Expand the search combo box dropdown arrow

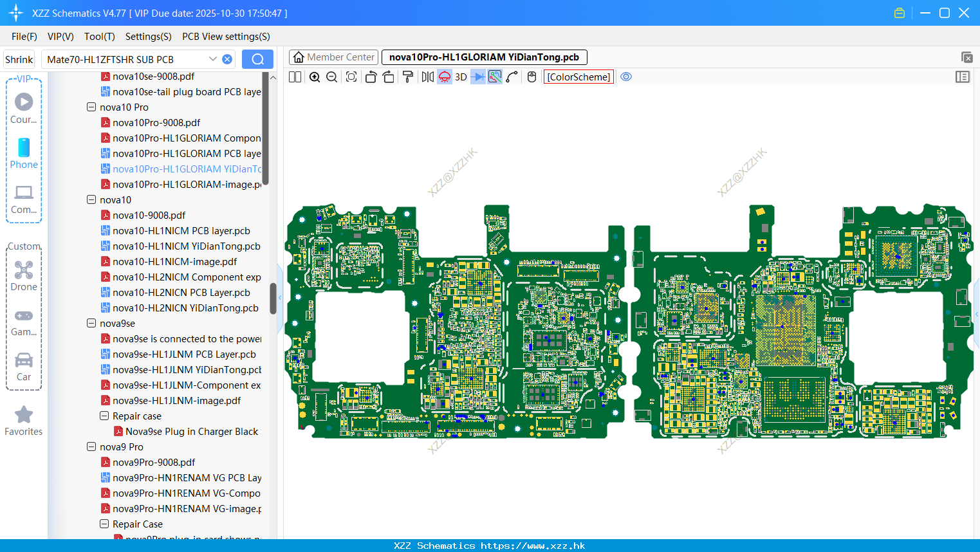point(213,59)
